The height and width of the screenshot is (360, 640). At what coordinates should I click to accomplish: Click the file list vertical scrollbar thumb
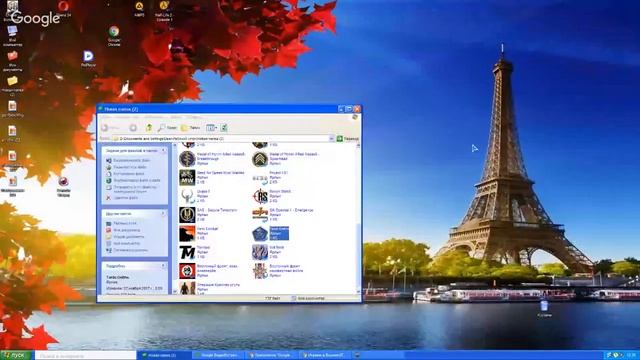[358, 255]
